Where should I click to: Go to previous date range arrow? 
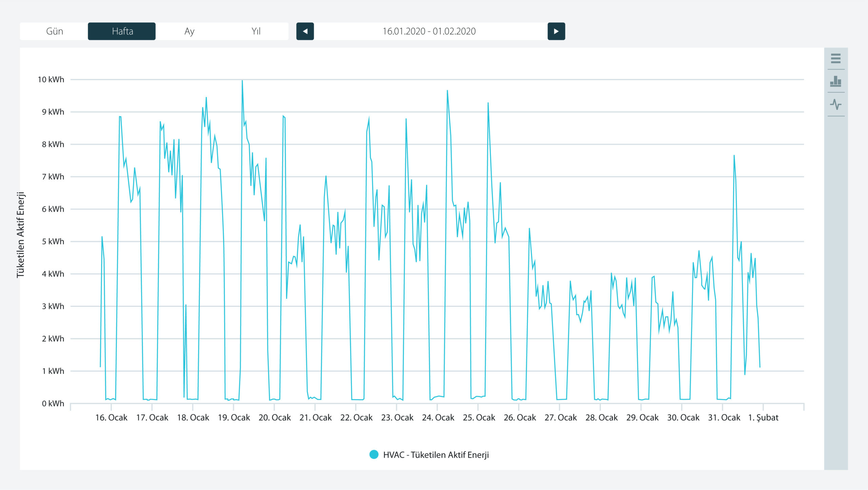[x=305, y=31]
